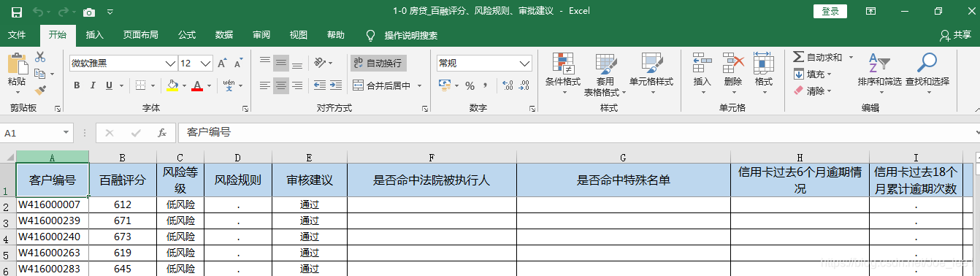Click the accounting number format icon
Image resolution: width=980 pixels, height=276 pixels.
445,85
